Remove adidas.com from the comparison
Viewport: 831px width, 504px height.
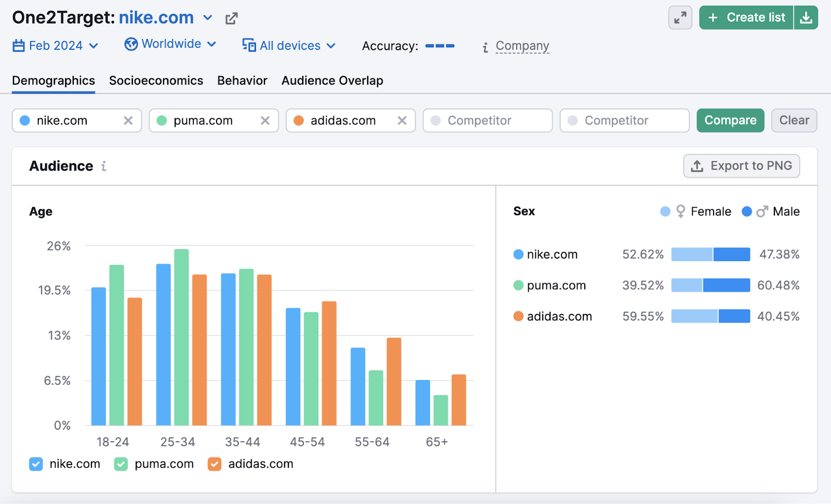(x=402, y=120)
